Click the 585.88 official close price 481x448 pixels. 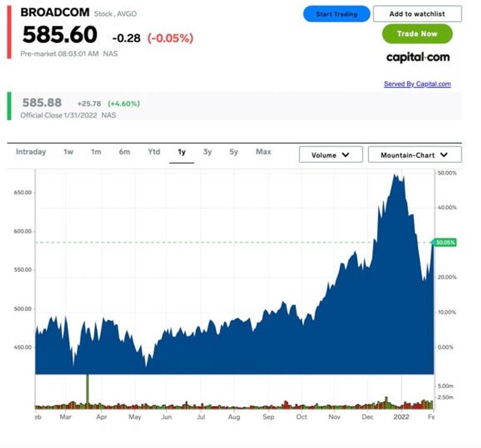pyautogui.click(x=42, y=103)
